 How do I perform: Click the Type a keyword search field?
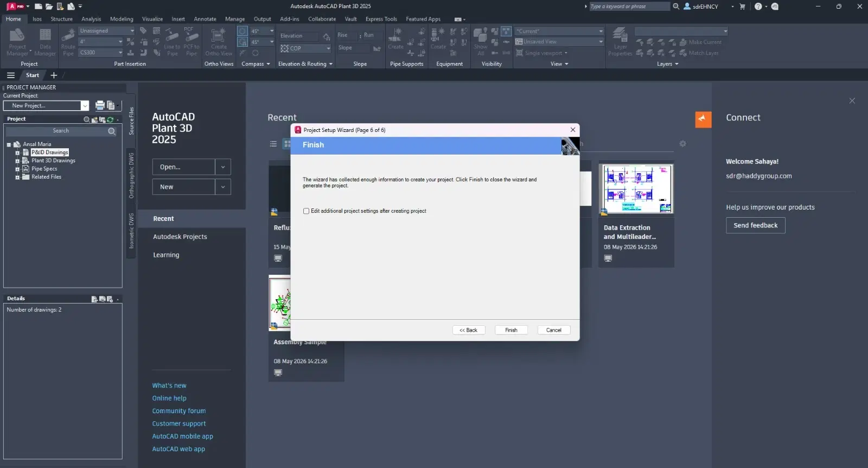point(629,7)
